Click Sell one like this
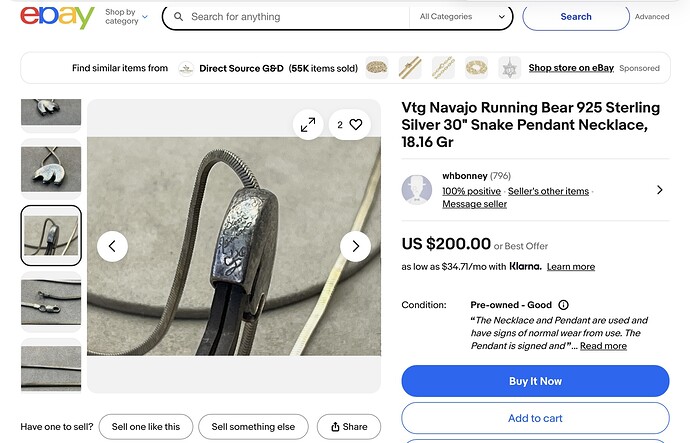690x443 pixels. pos(146,427)
